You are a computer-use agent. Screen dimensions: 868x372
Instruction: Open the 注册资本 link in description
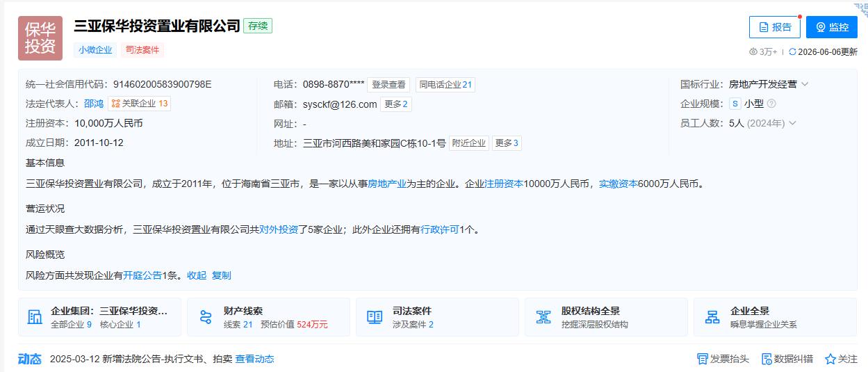[x=504, y=184]
